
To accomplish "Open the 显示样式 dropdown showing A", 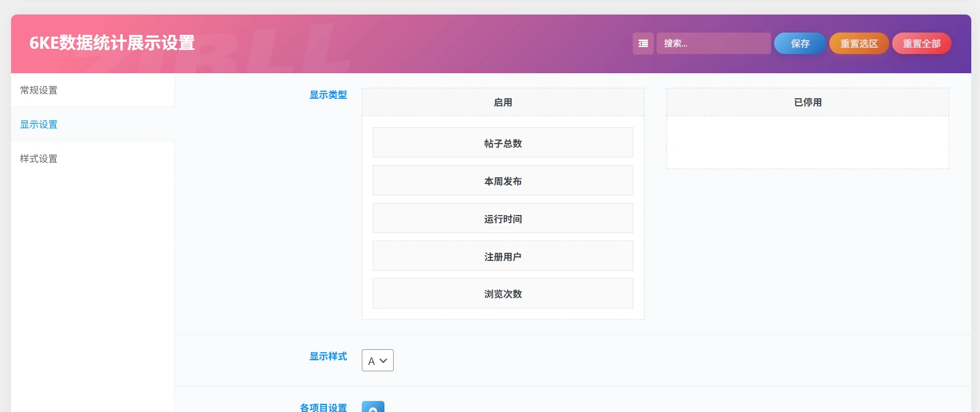I will tap(377, 360).
